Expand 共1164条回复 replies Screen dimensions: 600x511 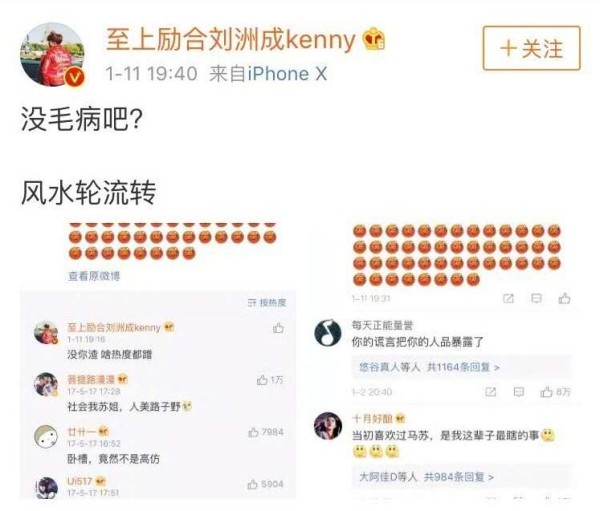(430, 367)
